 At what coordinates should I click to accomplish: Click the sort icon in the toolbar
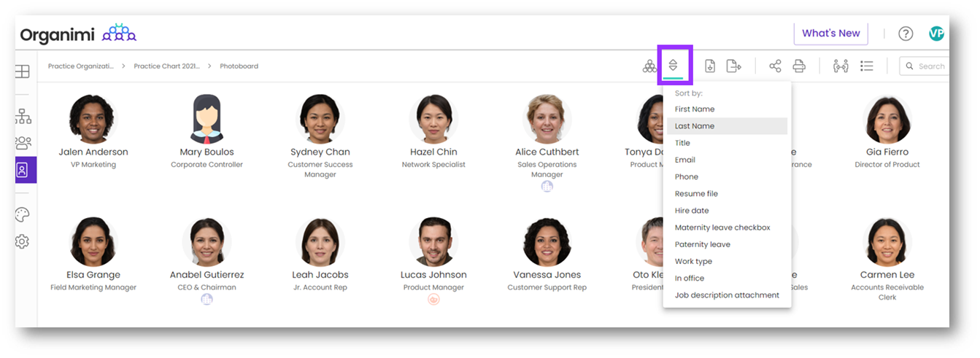(x=674, y=66)
